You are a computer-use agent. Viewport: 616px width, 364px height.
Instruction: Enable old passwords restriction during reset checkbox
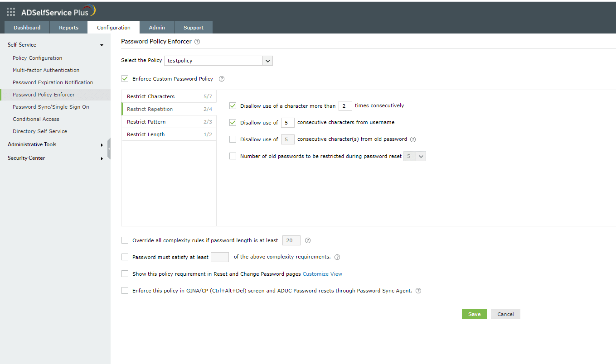point(233,156)
